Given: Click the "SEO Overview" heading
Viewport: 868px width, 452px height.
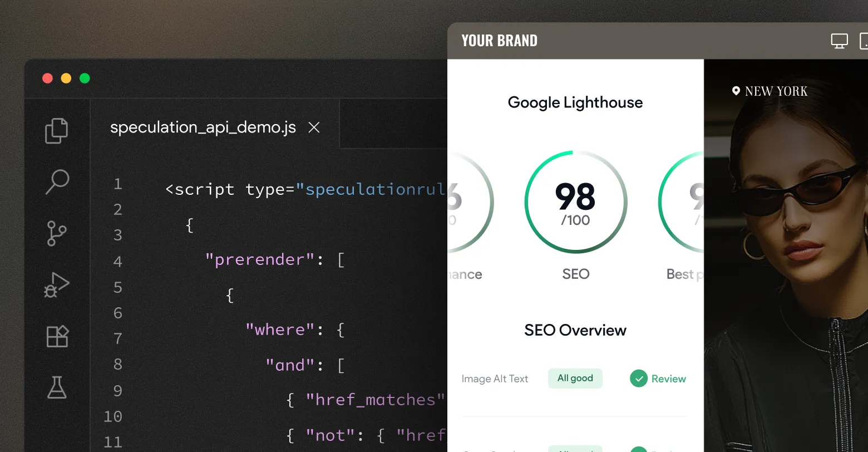Looking at the screenshot, I should (575, 330).
